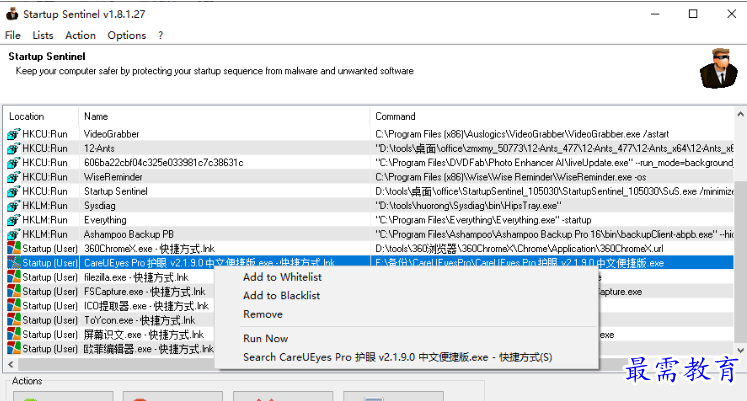Click the startup folder icon of FSCapture.exe row

point(14,291)
